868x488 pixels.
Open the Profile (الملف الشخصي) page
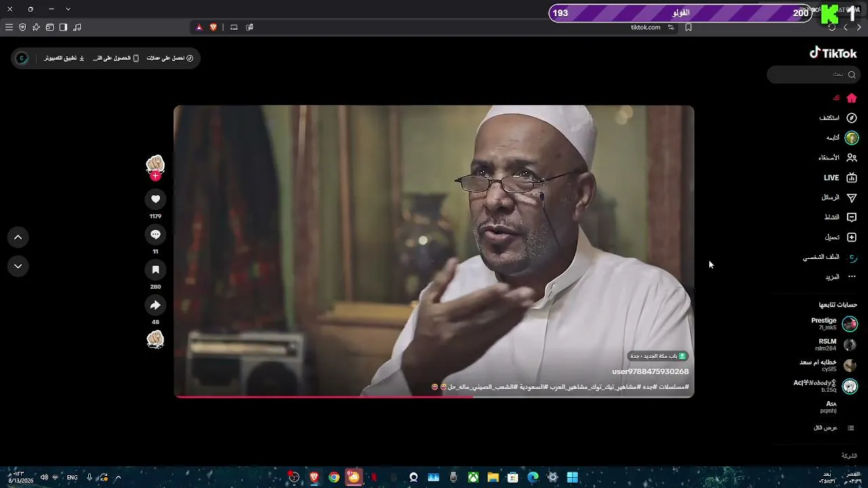(831, 258)
